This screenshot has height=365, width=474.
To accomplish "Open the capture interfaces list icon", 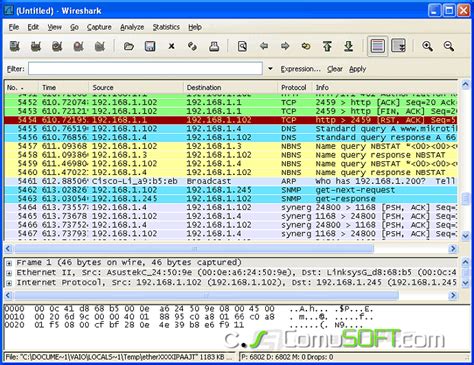I will [x=15, y=46].
